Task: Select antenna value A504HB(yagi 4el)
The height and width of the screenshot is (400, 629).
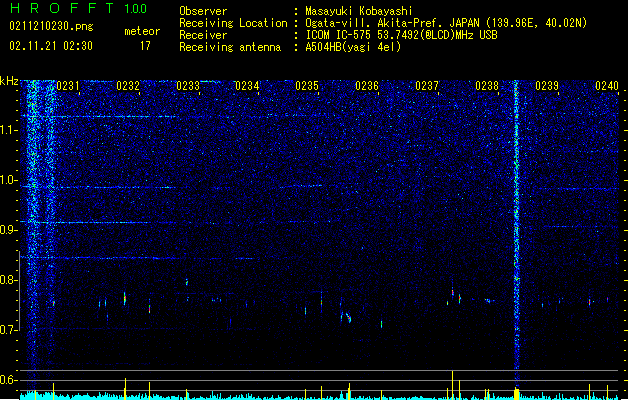Action: [353, 47]
